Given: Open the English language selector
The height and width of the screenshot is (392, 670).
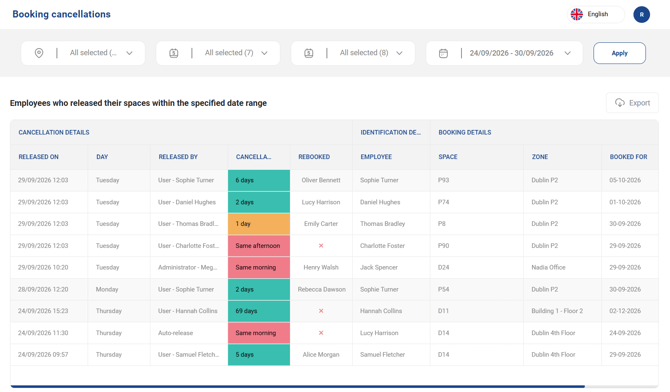Looking at the screenshot, I should point(596,14).
